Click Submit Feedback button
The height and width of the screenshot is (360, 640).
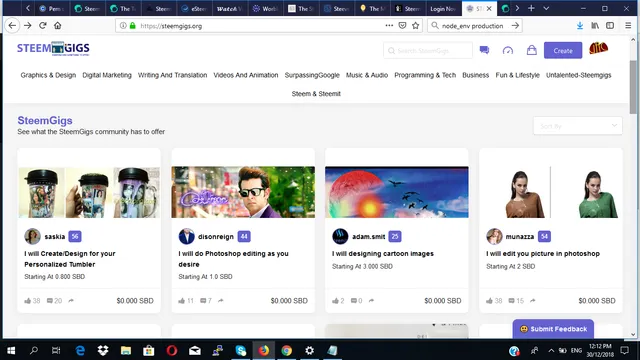(x=553, y=329)
